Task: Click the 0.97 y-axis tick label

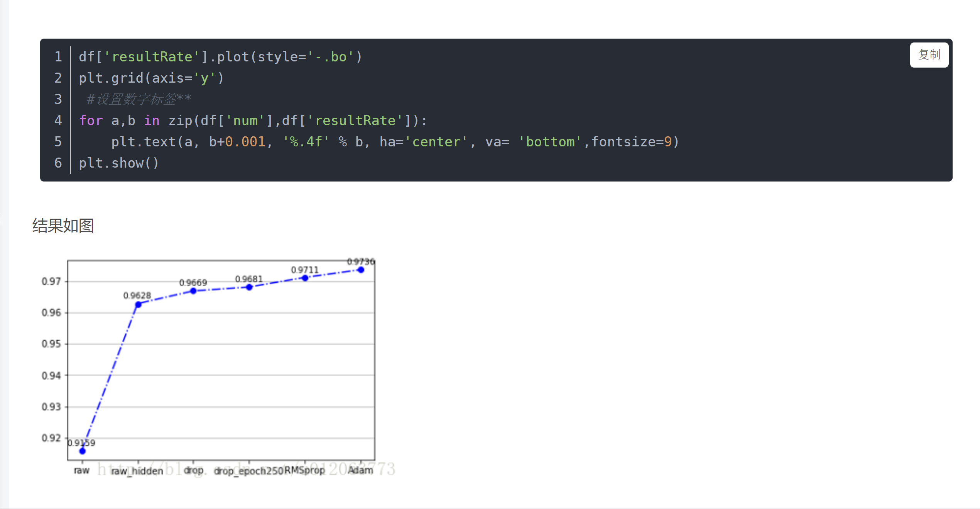Action: [51, 281]
